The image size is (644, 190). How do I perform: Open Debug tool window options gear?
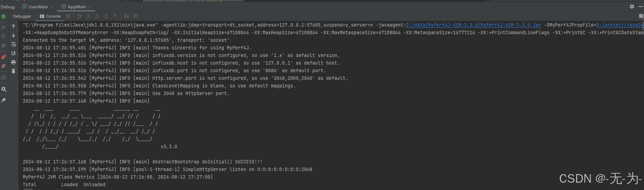632,7
